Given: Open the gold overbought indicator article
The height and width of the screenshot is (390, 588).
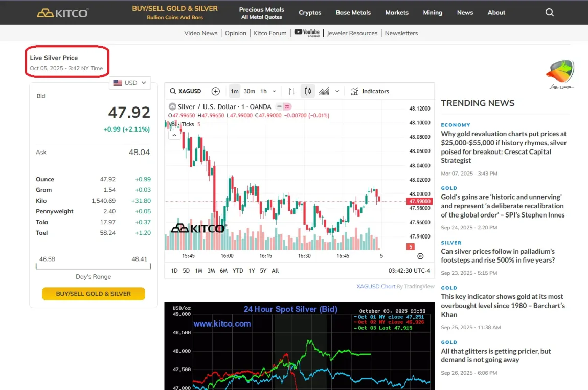Looking at the screenshot, I should 503,306.
